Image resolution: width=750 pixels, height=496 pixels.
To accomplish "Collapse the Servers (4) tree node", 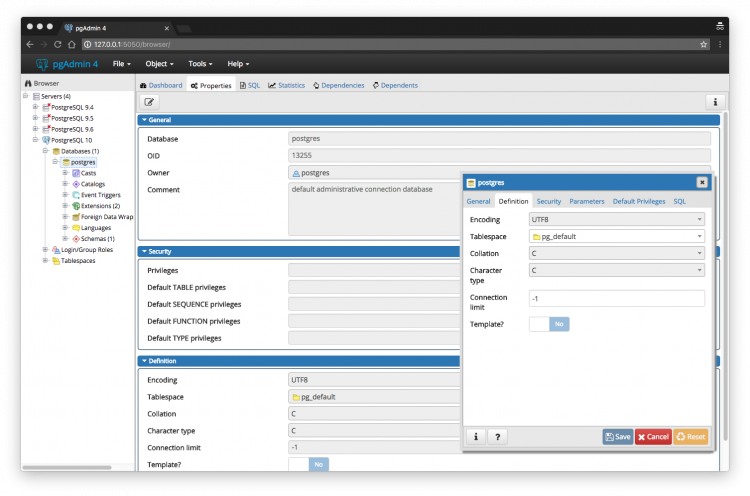I will (x=26, y=96).
